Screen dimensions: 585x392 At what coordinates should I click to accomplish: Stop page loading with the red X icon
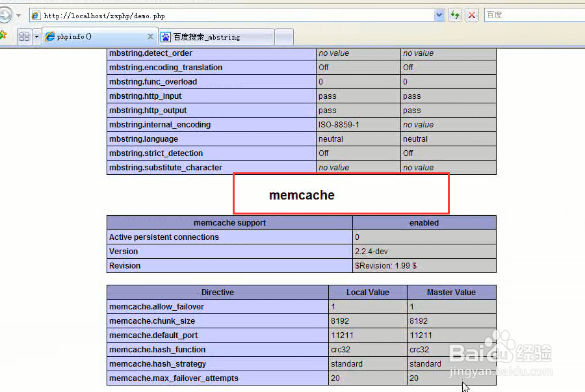[471, 14]
